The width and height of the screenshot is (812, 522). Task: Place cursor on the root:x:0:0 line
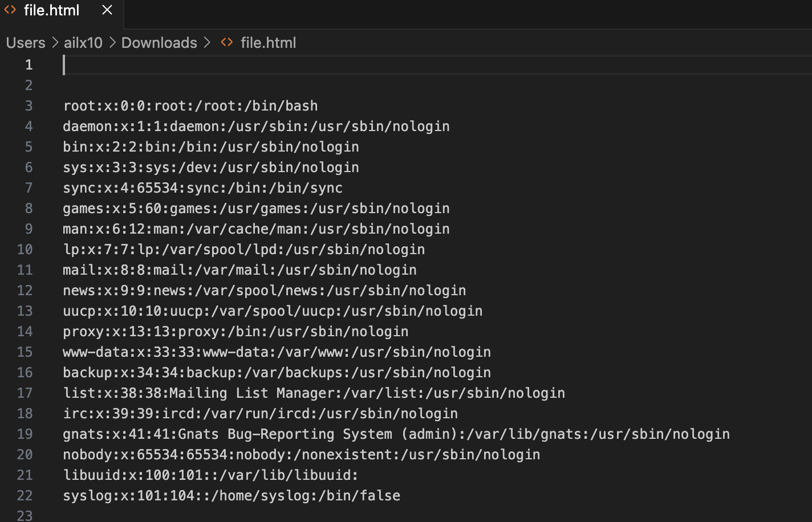(x=190, y=106)
